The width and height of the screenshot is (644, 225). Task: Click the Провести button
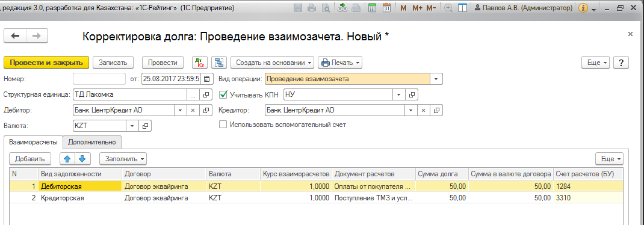click(163, 63)
